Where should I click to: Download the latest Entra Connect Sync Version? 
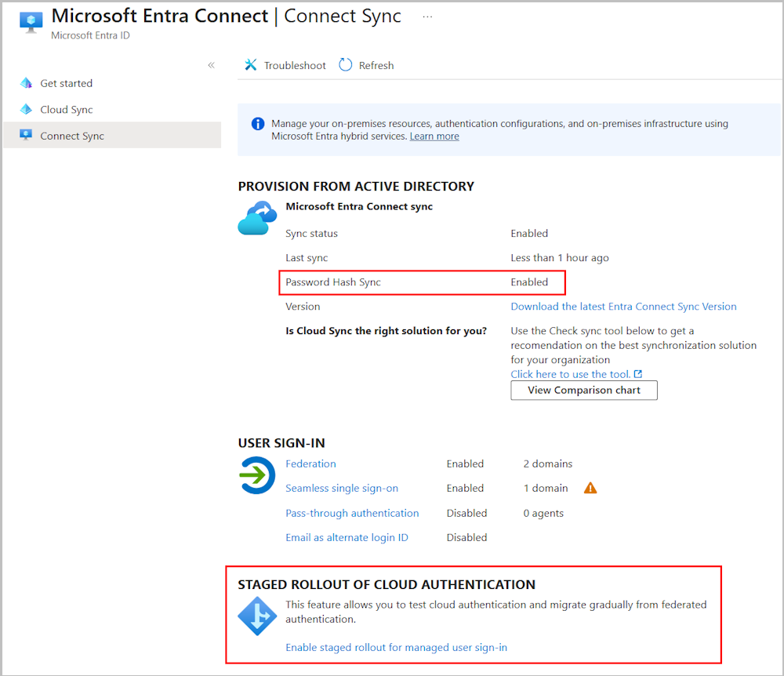pos(623,307)
